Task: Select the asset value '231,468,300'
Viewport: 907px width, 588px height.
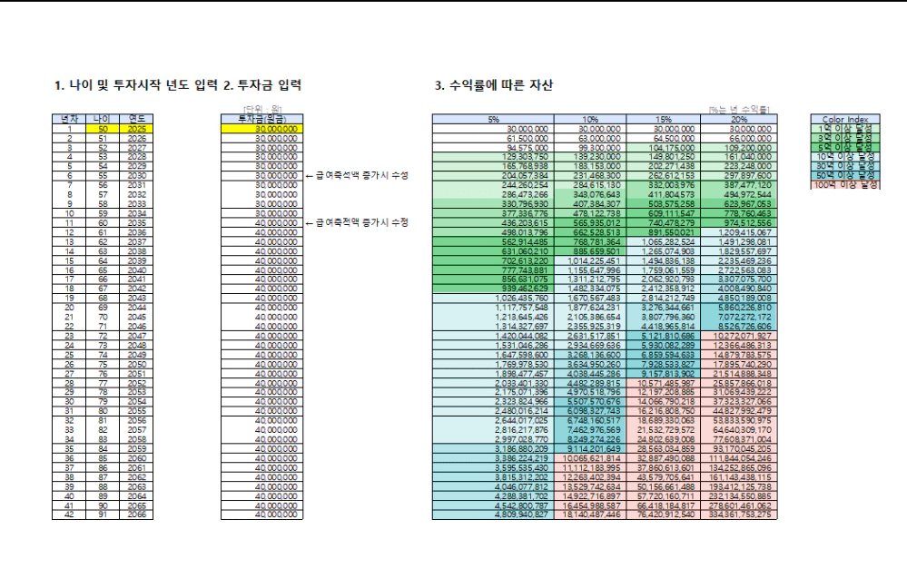Action: [590, 176]
